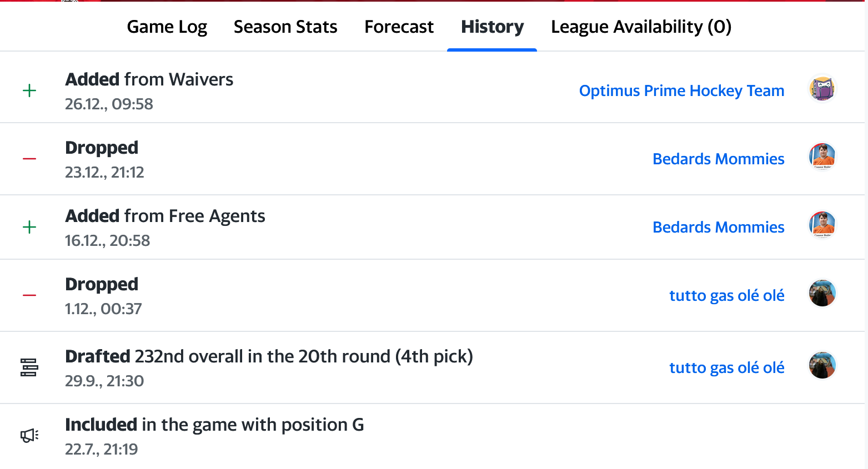Switch to the Season Stats tab
Screen dimensions: 868x469
[x=285, y=27]
